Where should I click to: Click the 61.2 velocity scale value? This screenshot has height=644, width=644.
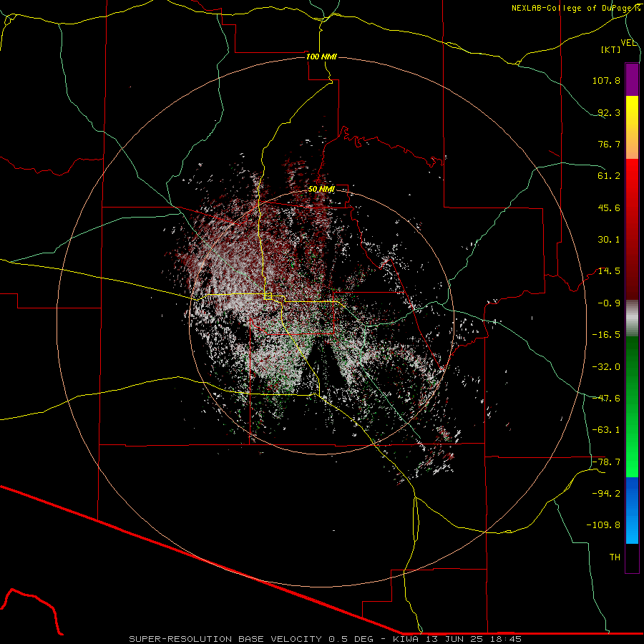609,176
